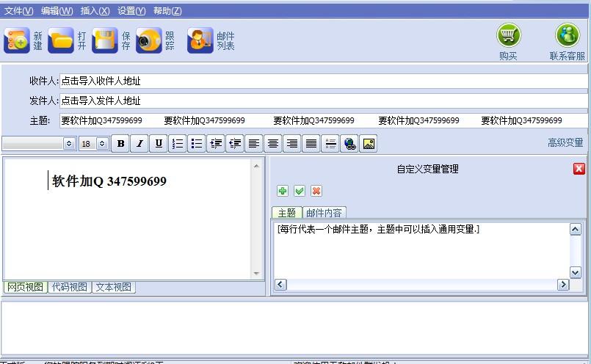Click variable list scroll right arrow

pyautogui.click(x=563, y=285)
